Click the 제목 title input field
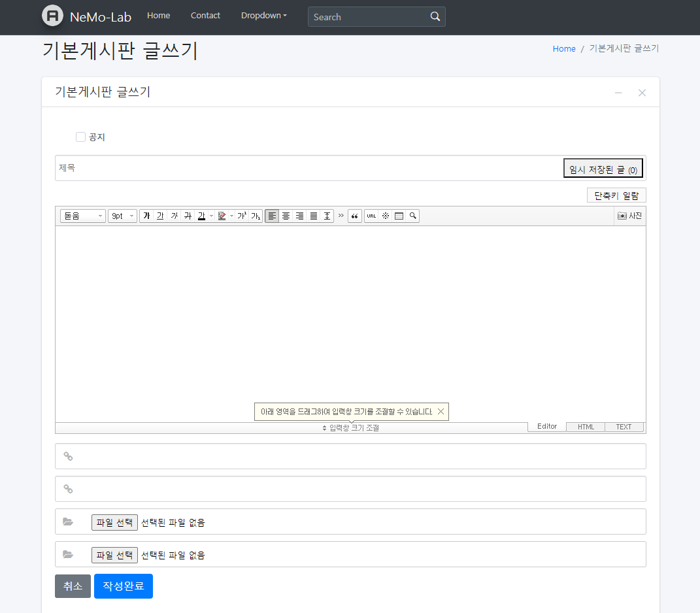This screenshot has height=613, width=700. [x=307, y=168]
